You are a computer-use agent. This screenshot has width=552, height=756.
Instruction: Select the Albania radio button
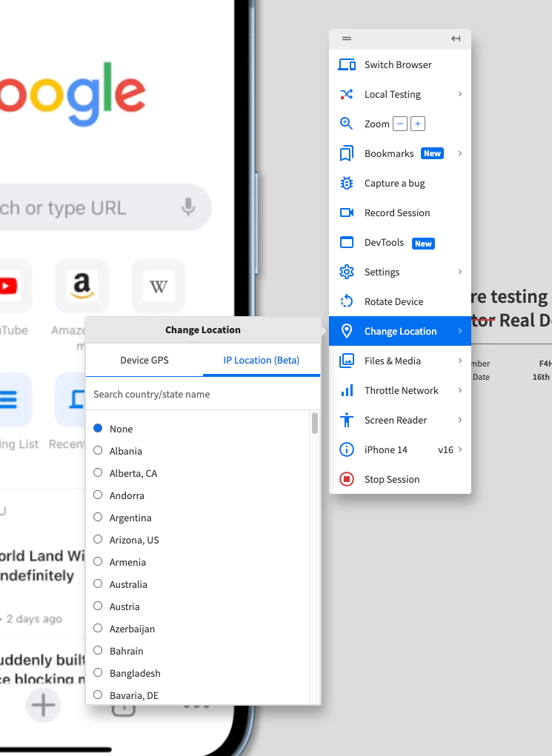[x=98, y=450]
